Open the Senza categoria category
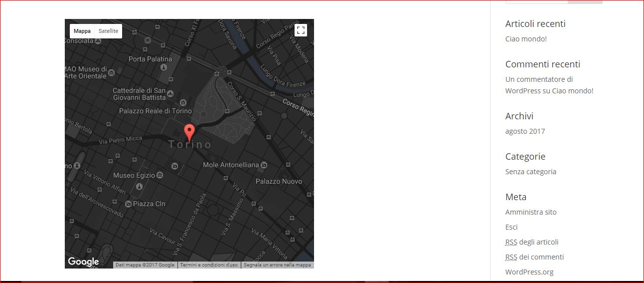Screen dimensions: 644x283 coord(531,172)
